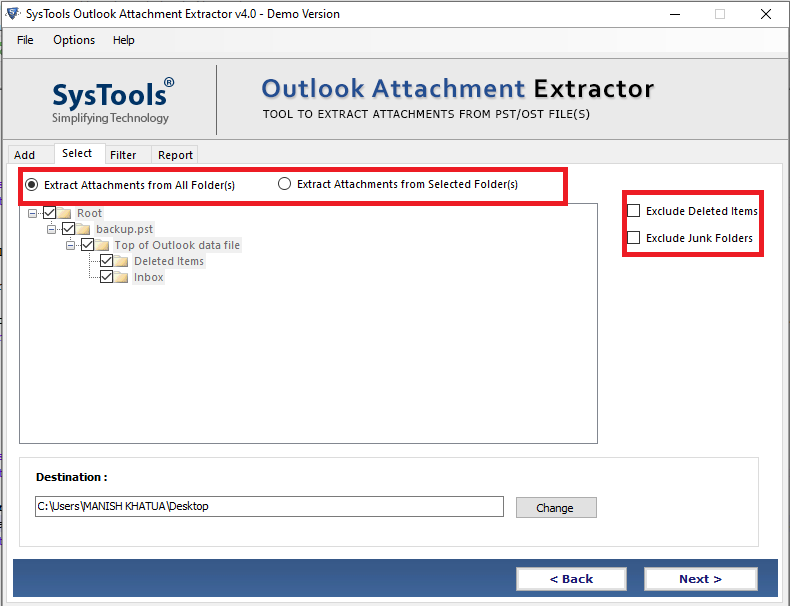Select the Inbox tree label
This screenshot has height=606, width=790.
coord(149,278)
